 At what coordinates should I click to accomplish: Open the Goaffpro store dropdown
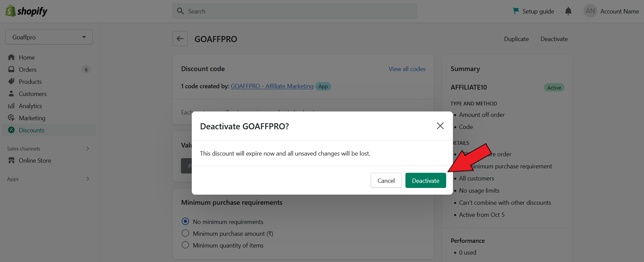coord(49,37)
